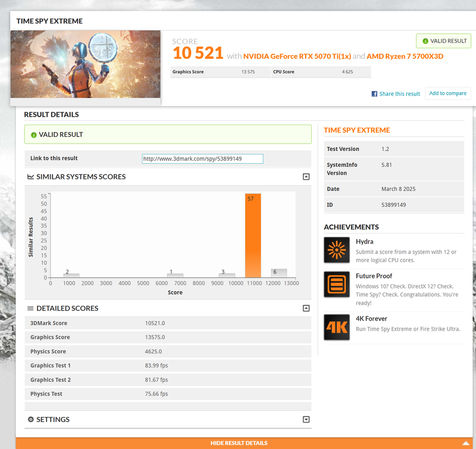
Task: Expand the Settings section
Action: tap(306, 419)
